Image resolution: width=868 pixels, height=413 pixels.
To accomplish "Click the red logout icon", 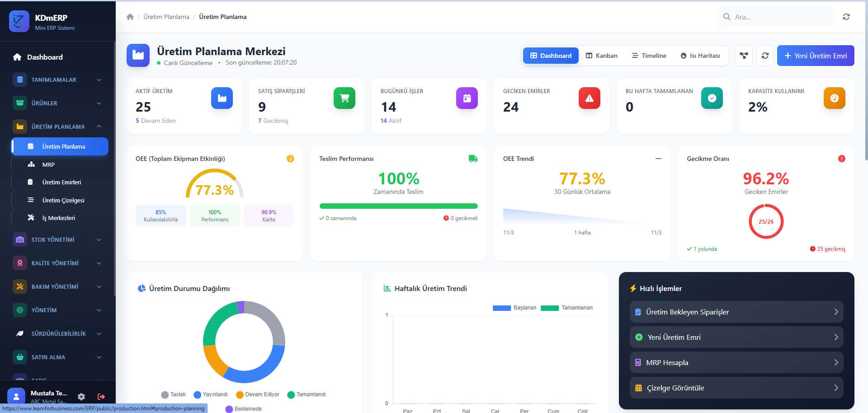I will (101, 396).
